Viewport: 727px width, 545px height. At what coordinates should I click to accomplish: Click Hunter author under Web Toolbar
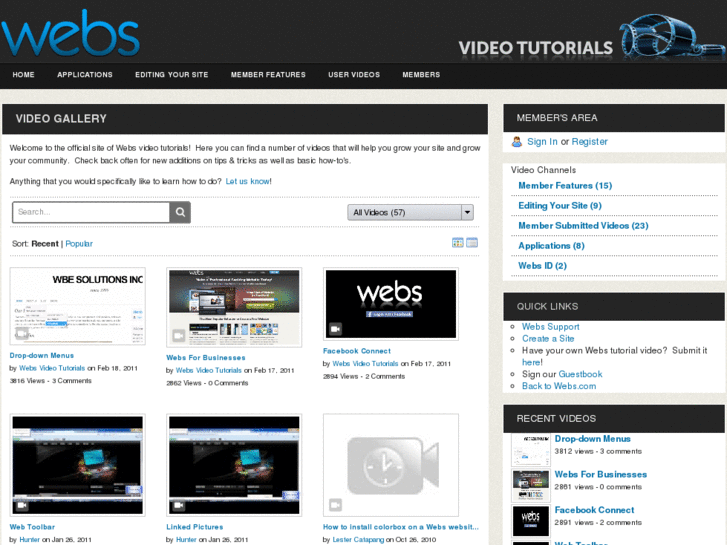pos(30,539)
